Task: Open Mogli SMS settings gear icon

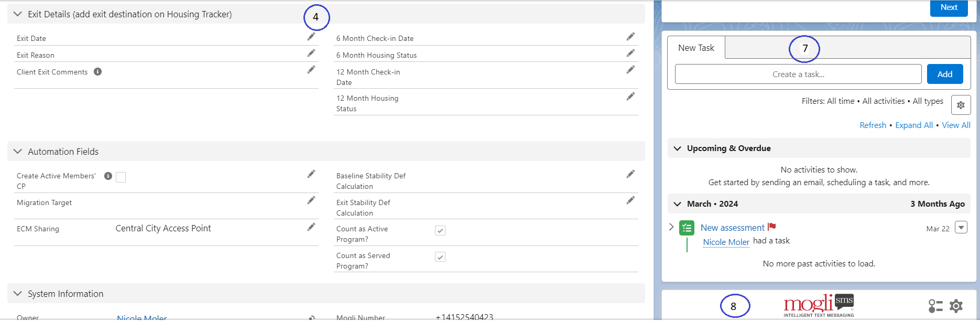Action: [x=956, y=306]
